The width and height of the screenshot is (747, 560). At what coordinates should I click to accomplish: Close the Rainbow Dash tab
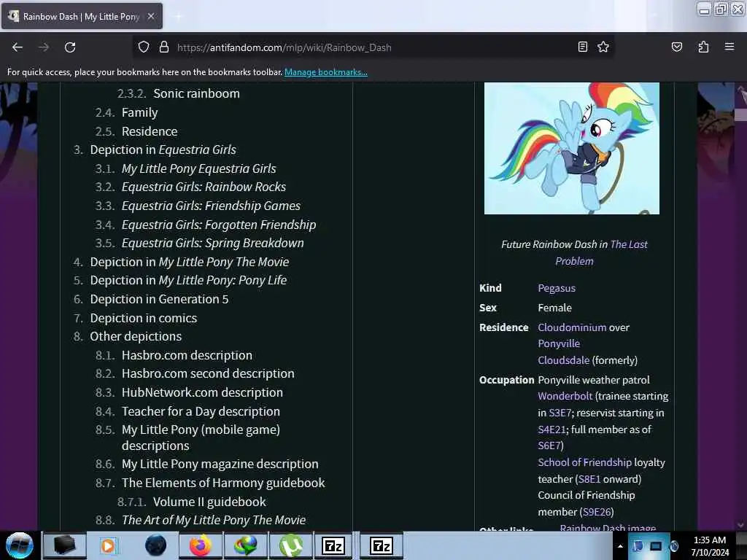[150, 16]
